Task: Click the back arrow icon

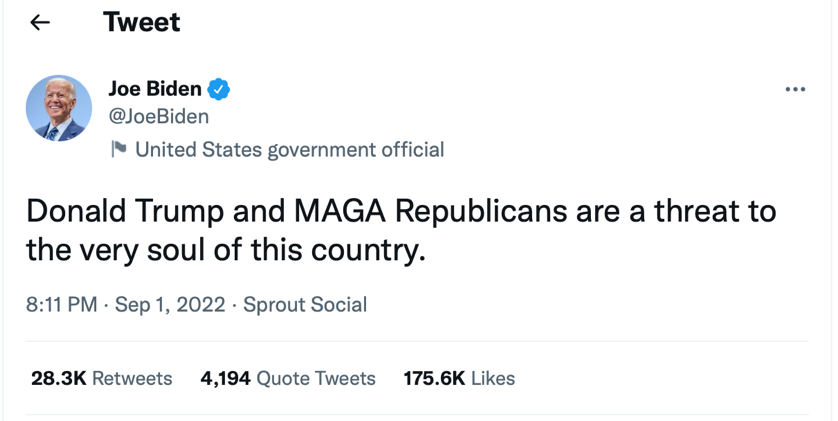Action: (40, 23)
